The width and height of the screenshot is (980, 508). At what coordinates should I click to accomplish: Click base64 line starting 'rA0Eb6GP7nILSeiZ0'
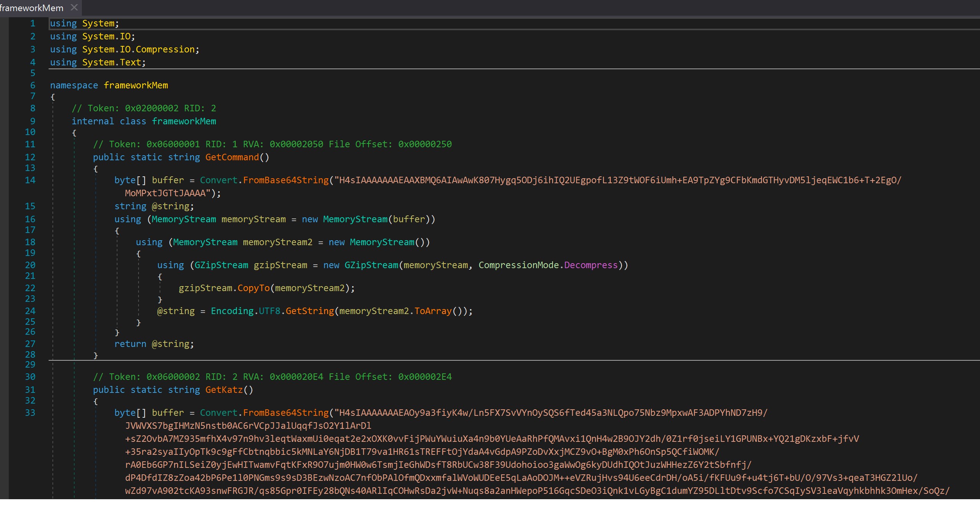click(x=439, y=465)
